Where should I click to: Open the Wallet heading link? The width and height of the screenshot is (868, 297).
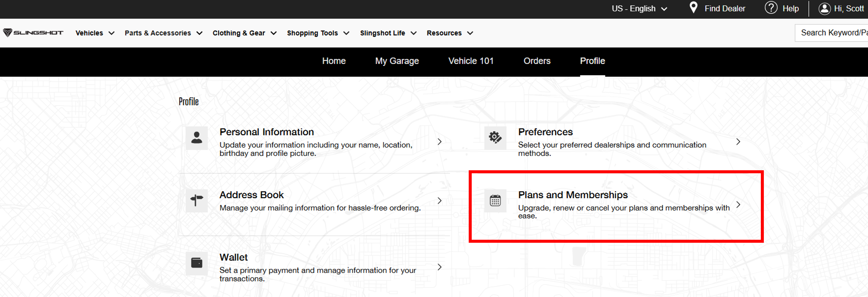(234, 257)
